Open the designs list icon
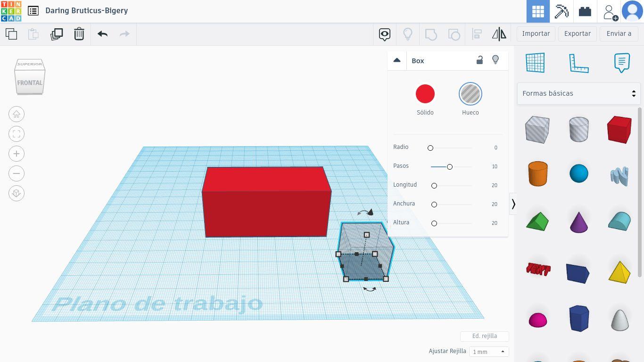The image size is (644, 362). pyautogui.click(x=33, y=11)
